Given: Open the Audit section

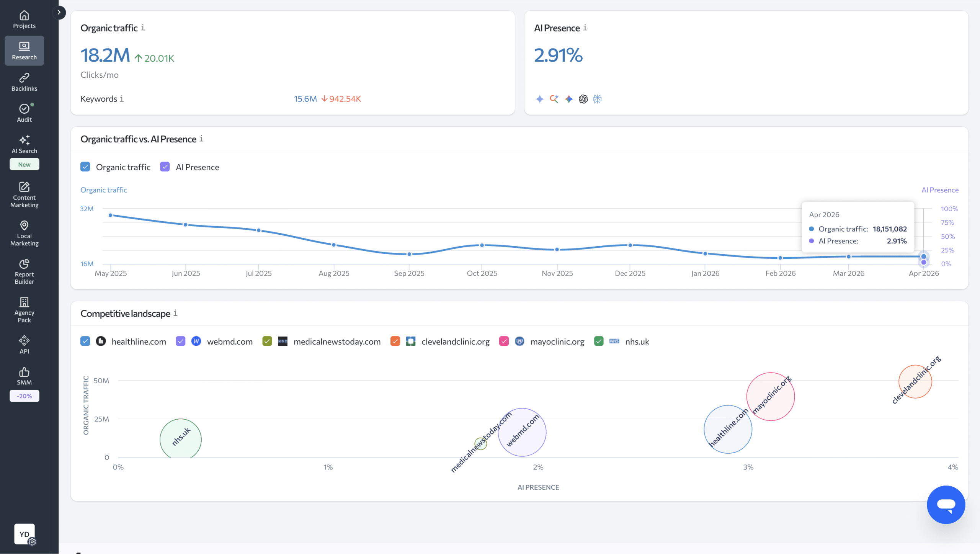Looking at the screenshot, I should click(24, 113).
